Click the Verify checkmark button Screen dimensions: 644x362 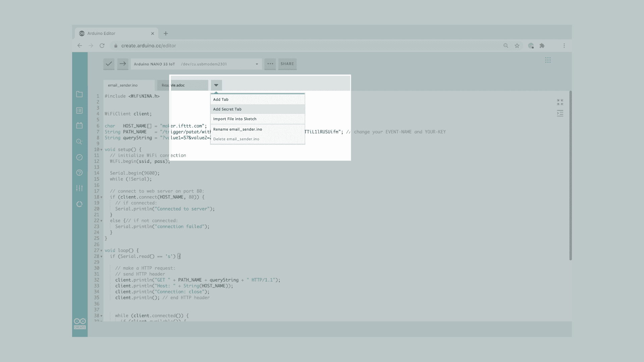[x=109, y=64]
